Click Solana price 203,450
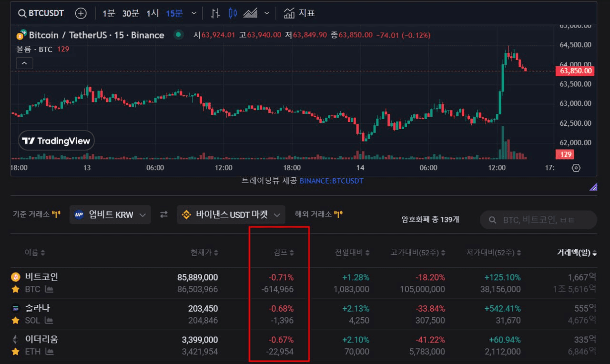Image resolution: width=610 pixels, height=364 pixels. (203, 309)
